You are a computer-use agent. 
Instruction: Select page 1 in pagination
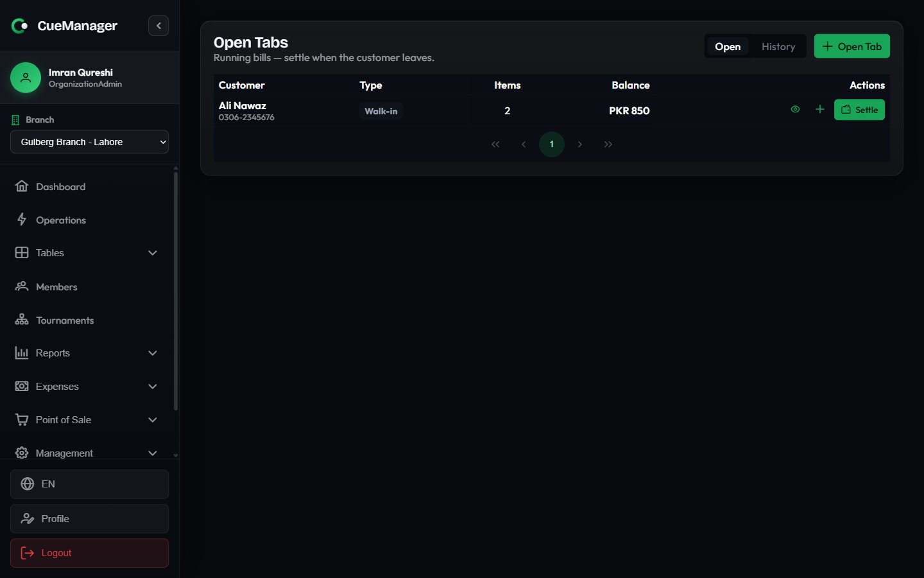[x=552, y=144]
